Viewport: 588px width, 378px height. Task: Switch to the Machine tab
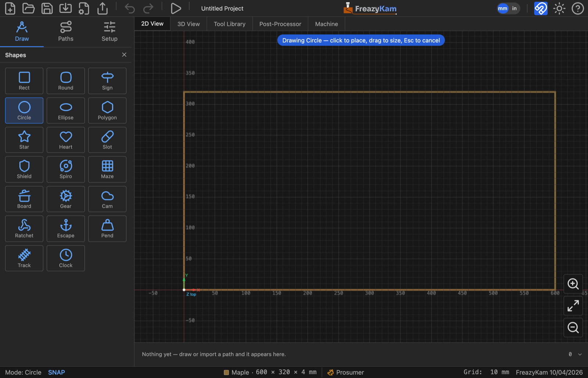click(x=327, y=24)
